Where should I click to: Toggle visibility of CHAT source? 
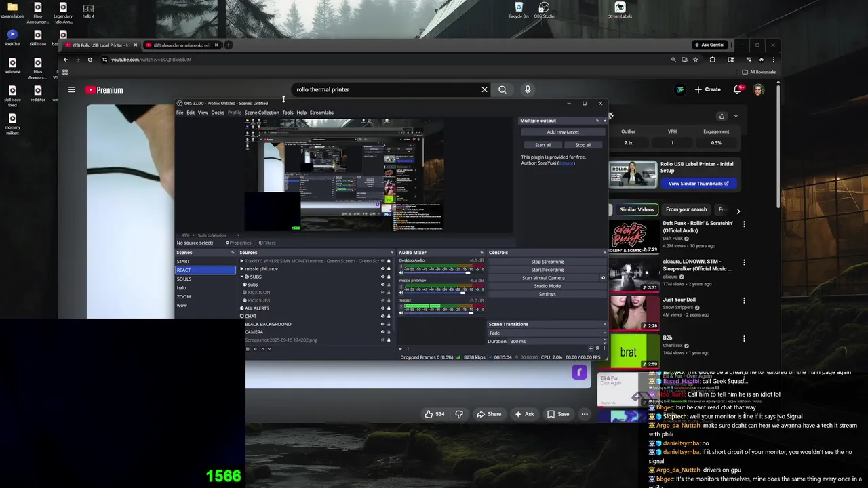click(x=382, y=316)
